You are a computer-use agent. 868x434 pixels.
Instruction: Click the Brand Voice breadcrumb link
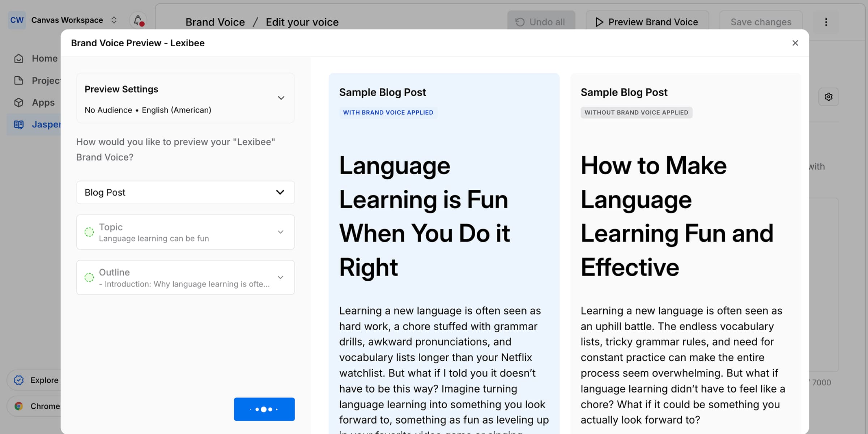tap(215, 22)
